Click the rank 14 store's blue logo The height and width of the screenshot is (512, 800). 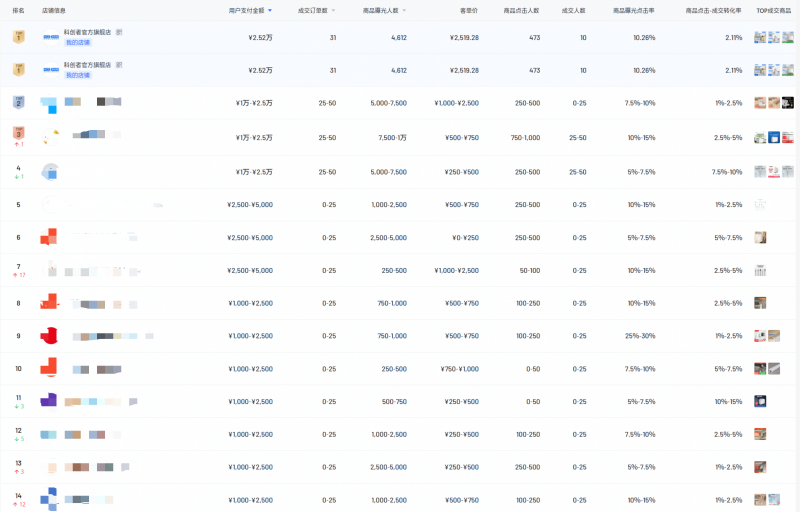pos(49,498)
